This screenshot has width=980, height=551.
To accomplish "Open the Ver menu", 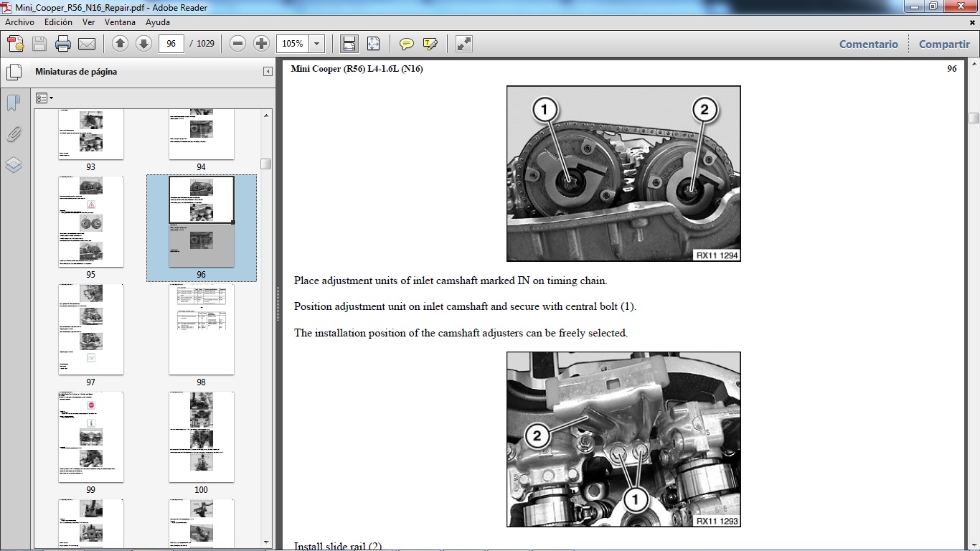I will 88,22.
